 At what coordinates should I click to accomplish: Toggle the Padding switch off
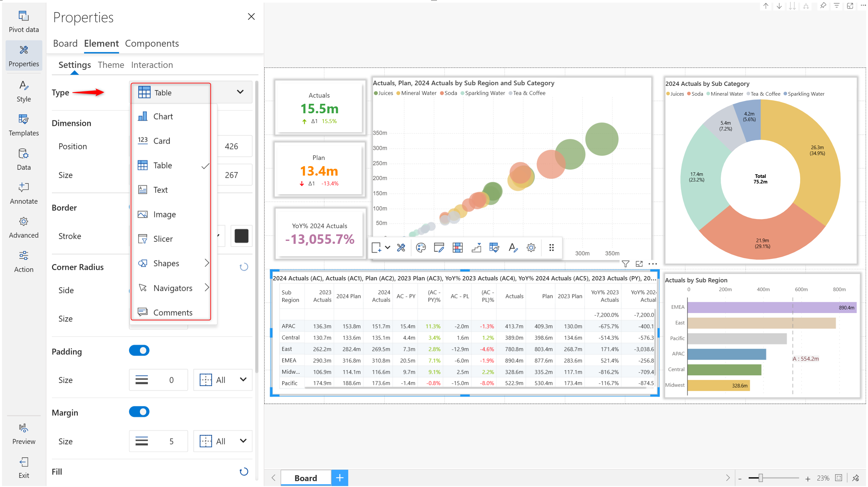[139, 351]
